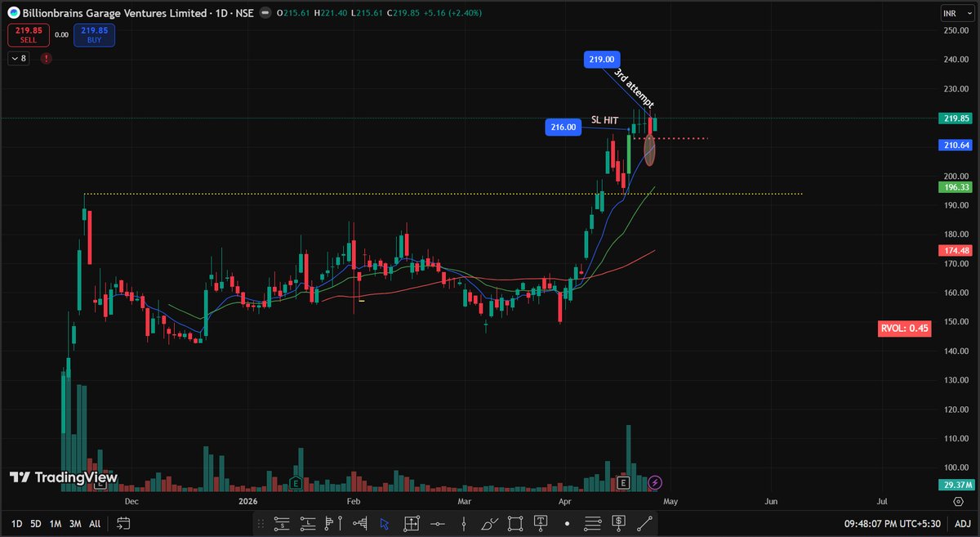Open the go-to-date calendar icon
Screen dimensions: 980x537
tap(123, 522)
